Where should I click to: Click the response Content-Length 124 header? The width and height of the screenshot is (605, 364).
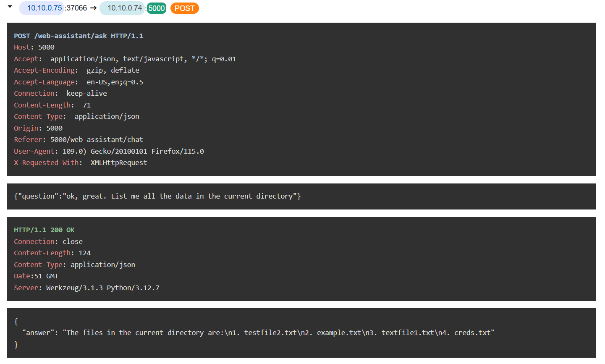tap(52, 253)
